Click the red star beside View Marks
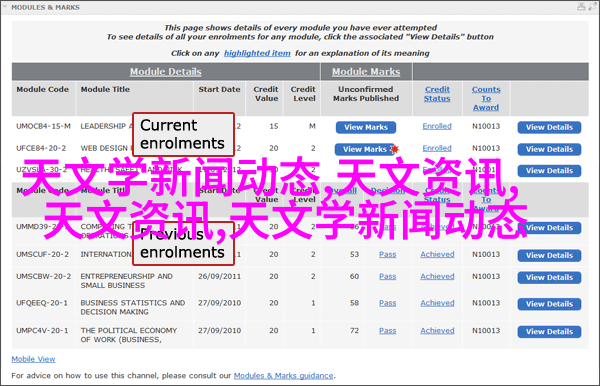This screenshot has height=386, width=600. [395, 149]
